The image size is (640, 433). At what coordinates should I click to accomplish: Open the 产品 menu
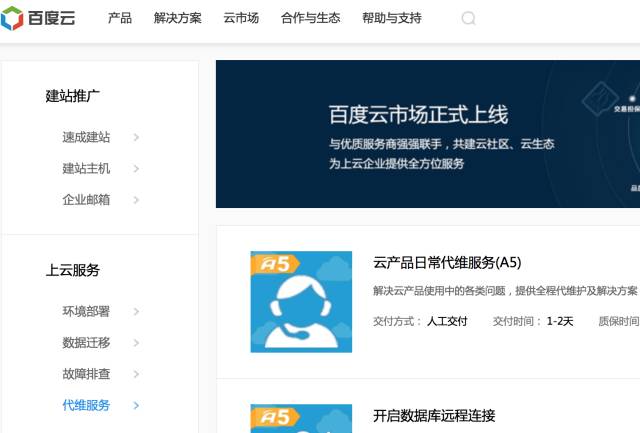[120, 18]
